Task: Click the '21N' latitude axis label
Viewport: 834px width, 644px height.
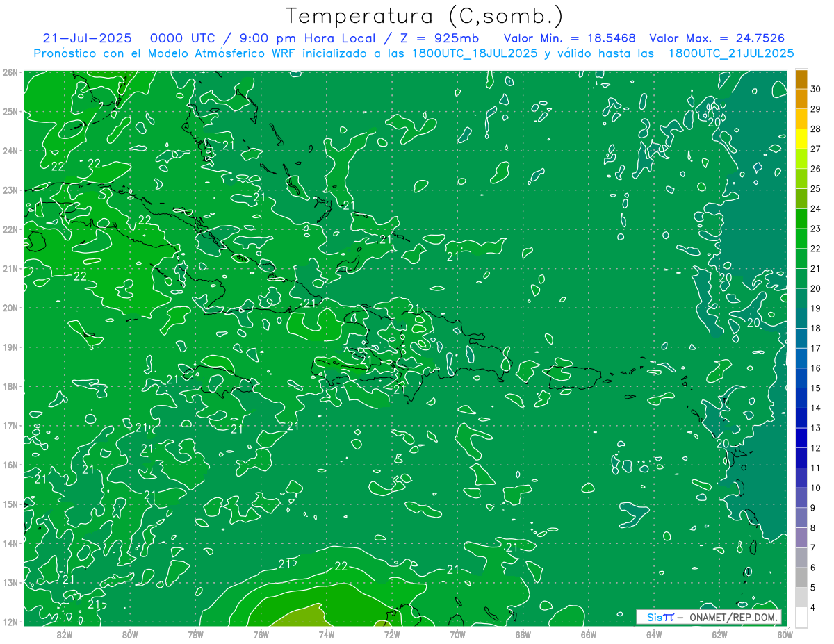Action: point(10,268)
